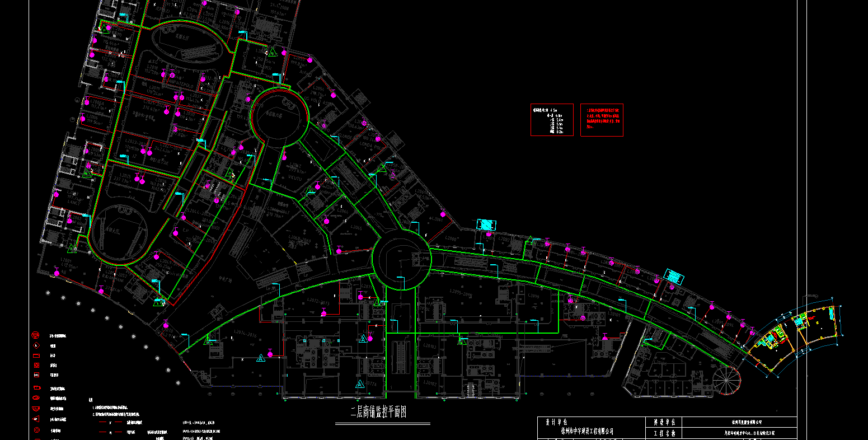Image resolution: width=868 pixels, height=440 pixels.
Task: Select the 工程名称 title block cell
Action: (x=664, y=433)
